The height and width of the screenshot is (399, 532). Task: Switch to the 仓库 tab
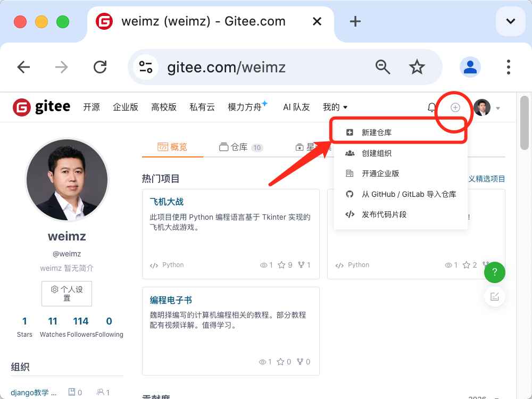click(239, 147)
